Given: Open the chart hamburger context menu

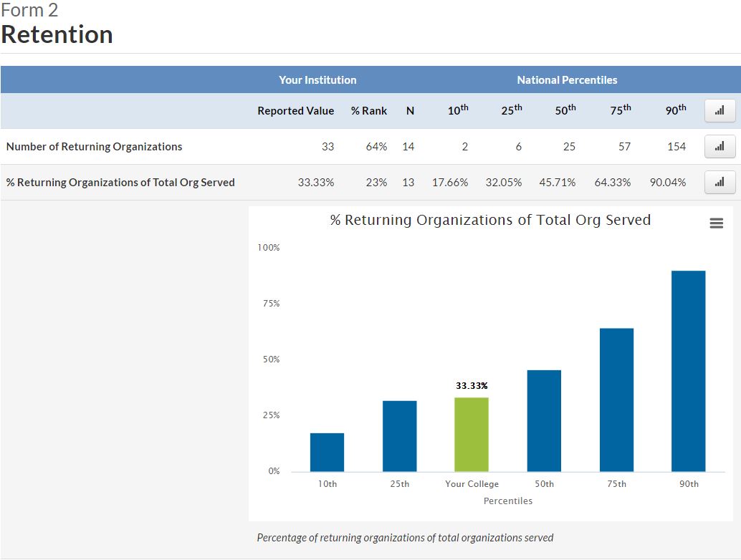Looking at the screenshot, I should [x=715, y=223].
